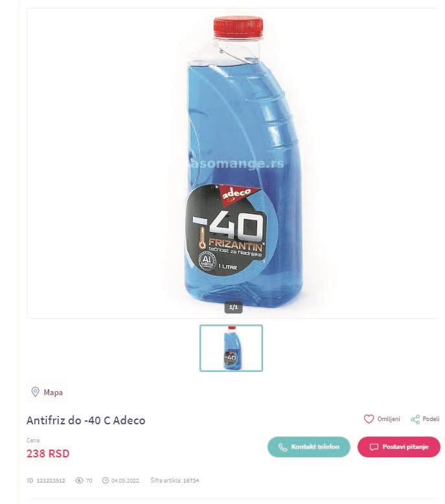Click the Podeli share label

[x=431, y=419]
